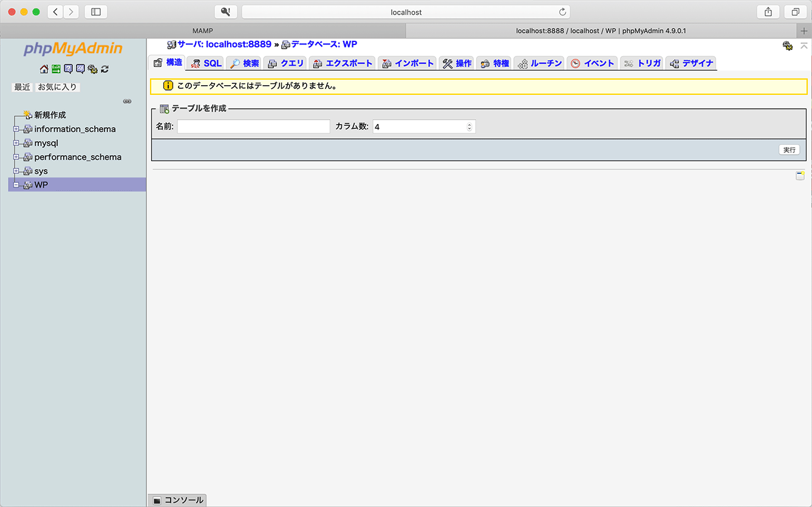Screen dimensions: 812x507
Task: Open the トリガ tab
Action: (x=642, y=63)
